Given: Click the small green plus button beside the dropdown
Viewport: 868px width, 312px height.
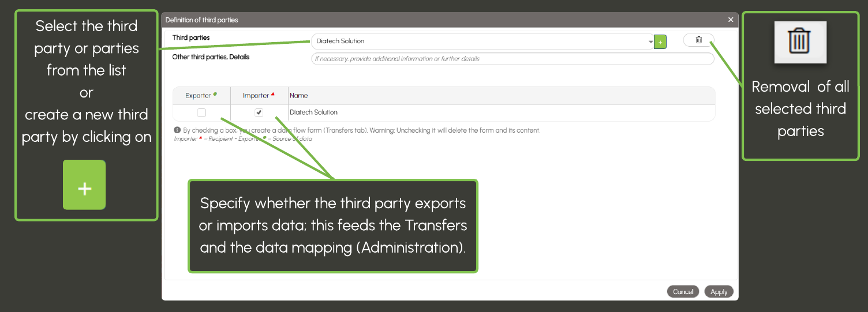Looking at the screenshot, I should pos(660,42).
